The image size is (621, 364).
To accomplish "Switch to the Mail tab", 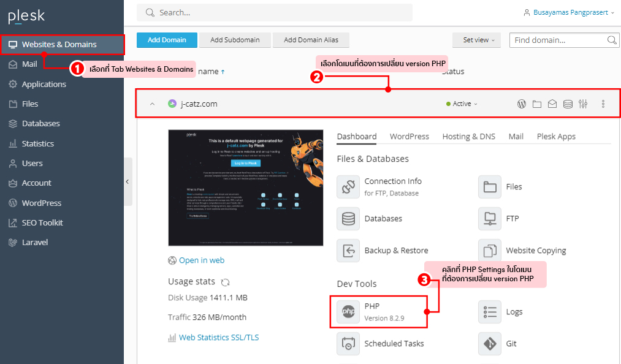I will [516, 137].
